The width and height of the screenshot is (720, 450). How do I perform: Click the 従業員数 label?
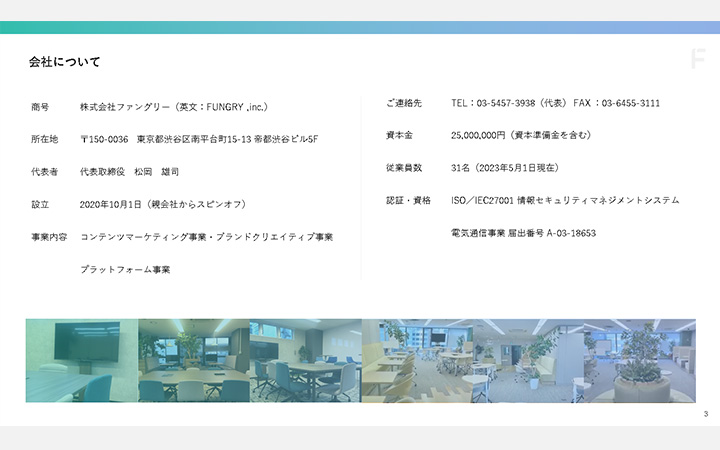[x=404, y=168]
